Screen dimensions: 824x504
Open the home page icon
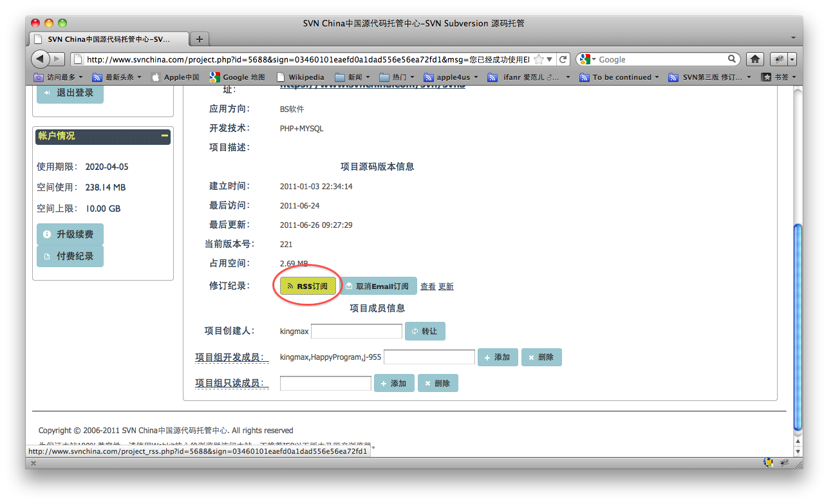pyautogui.click(x=755, y=59)
